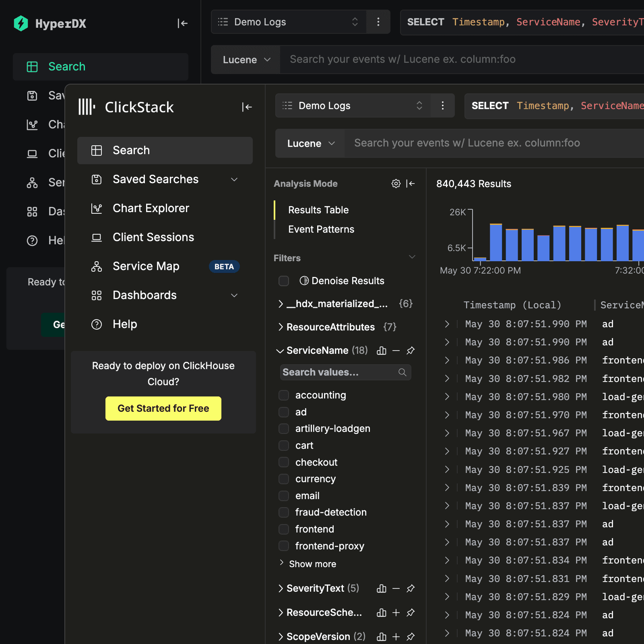The height and width of the screenshot is (644, 644).
Task: Collapse the HyperDX sidebar with arrow icon
Action: click(182, 23)
